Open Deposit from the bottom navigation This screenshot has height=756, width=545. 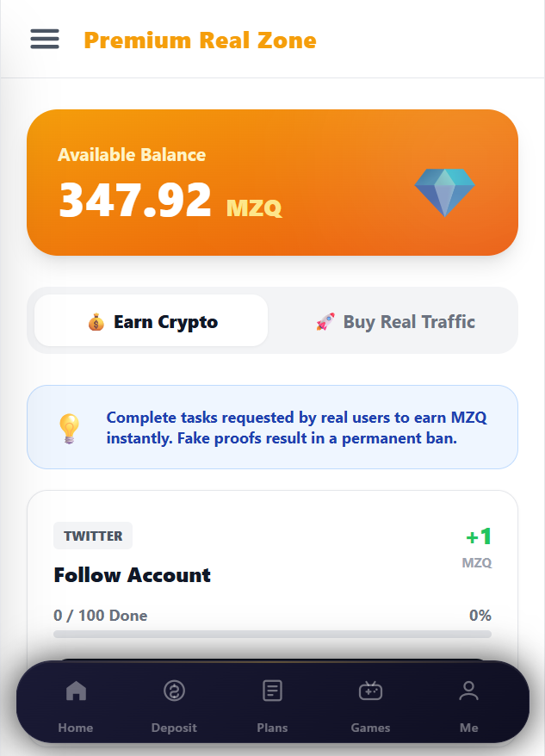(174, 691)
